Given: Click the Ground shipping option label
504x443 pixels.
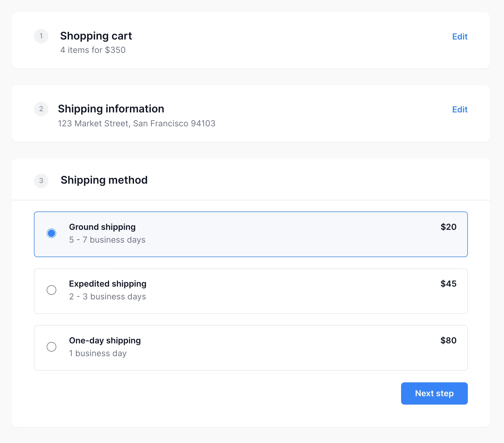Looking at the screenshot, I should pos(102,227).
